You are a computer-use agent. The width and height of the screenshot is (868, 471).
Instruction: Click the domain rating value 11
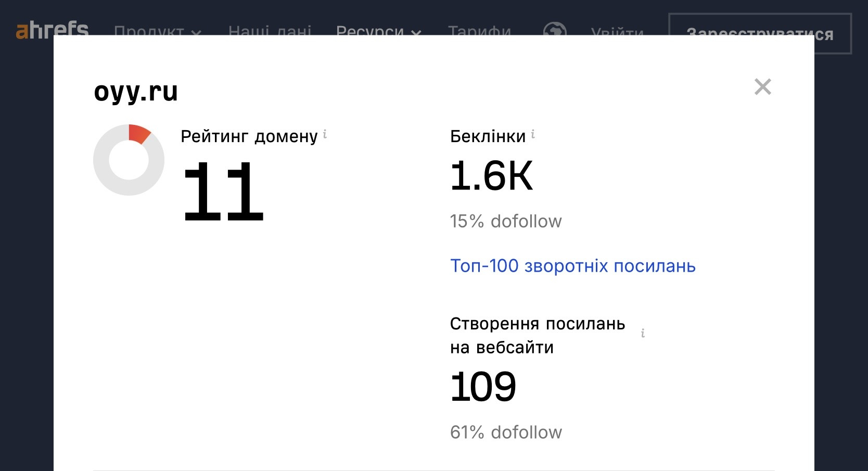click(x=223, y=191)
